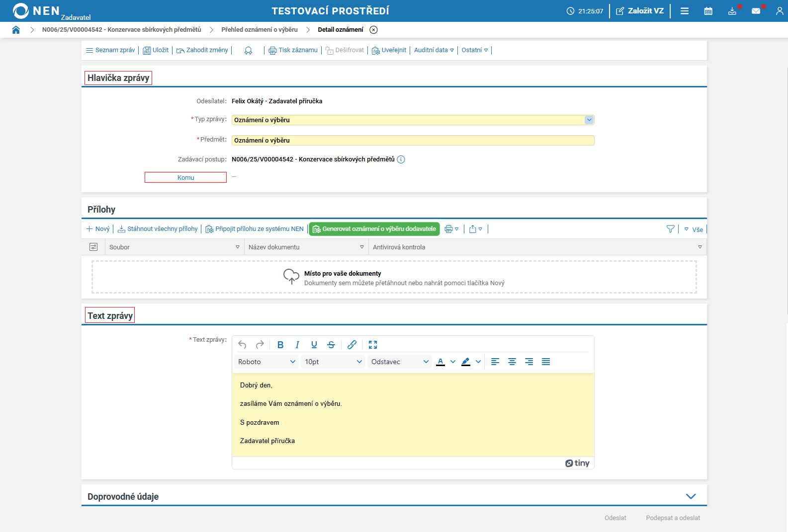Expand the Doprovodné údaje section
Image resolution: width=788 pixels, height=532 pixels.
691,496
